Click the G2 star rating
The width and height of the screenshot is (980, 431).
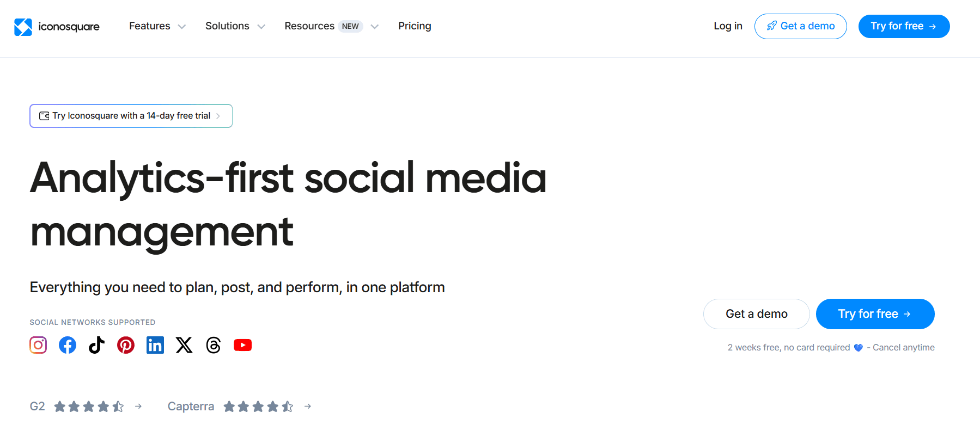89,407
